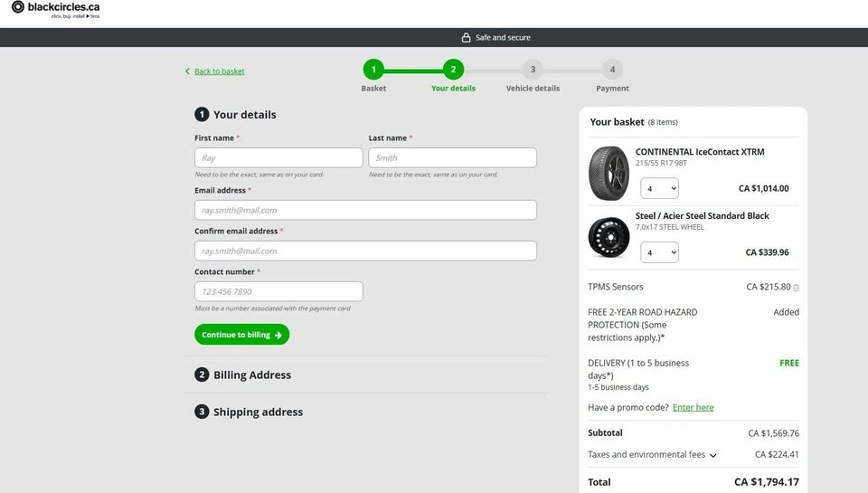Open the steel wheel quantity dropdown
Screen dimensions: 868x493
tap(659, 252)
